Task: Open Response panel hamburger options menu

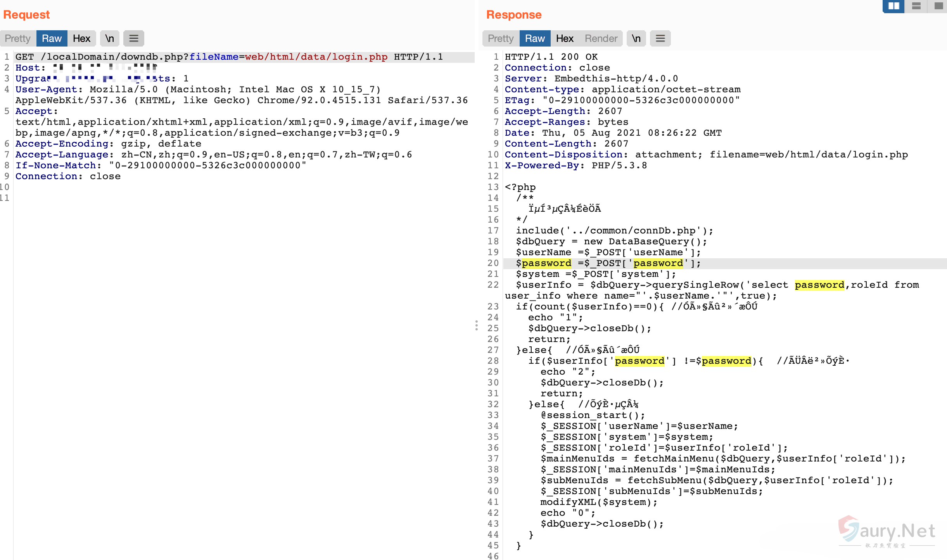Action: [x=660, y=38]
